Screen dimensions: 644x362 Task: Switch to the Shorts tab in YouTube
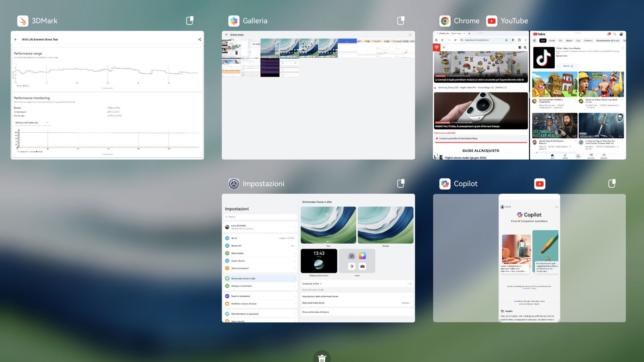(x=565, y=156)
